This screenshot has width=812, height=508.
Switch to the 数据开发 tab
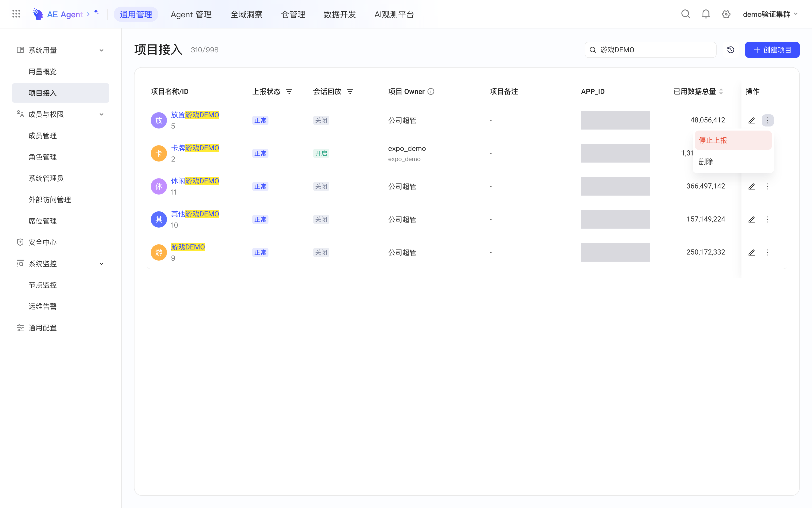[x=340, y=14]
